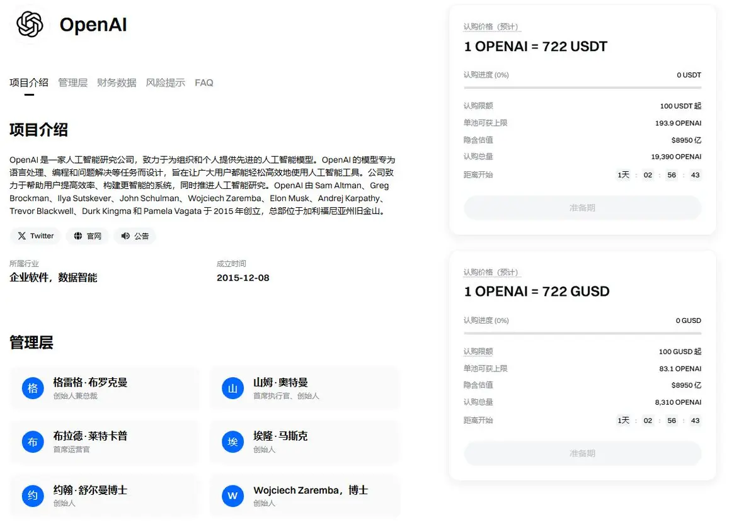
Task: Click 认购限额 label in USDT pool
Action: click(x=478, y=106)
